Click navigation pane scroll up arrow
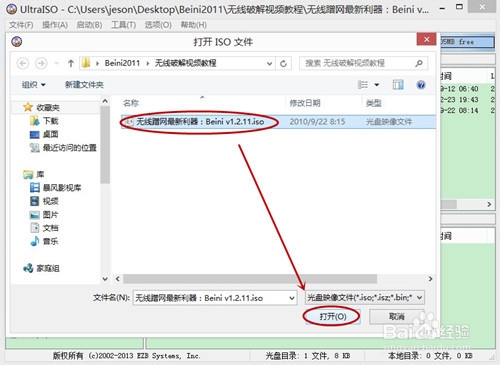 coord(105,101)
